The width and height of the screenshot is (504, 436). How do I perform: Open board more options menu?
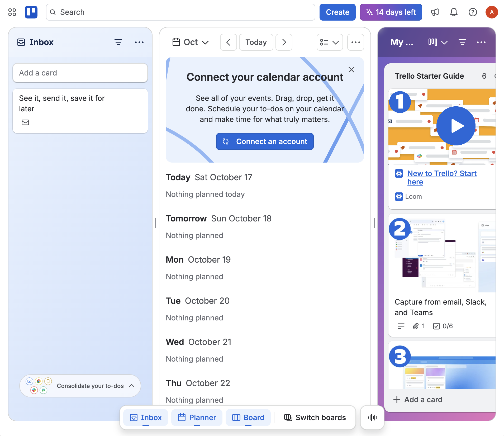[x=481, y=42]
